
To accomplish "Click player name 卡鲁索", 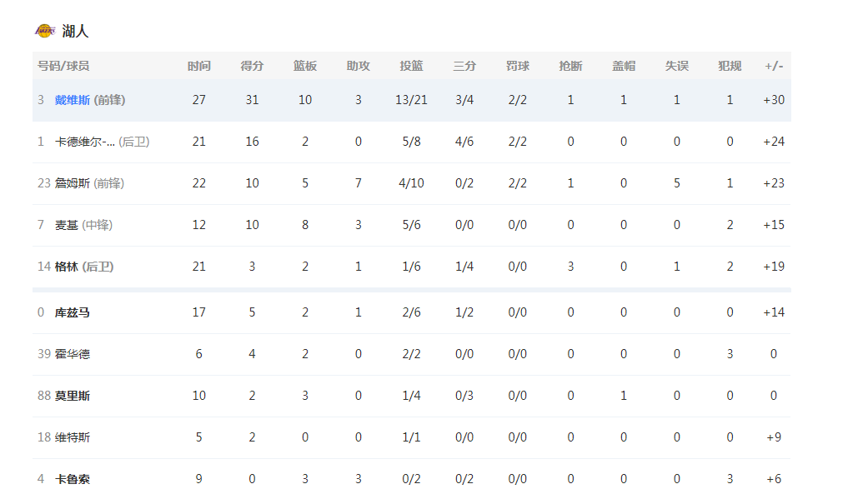I will 73,479.
